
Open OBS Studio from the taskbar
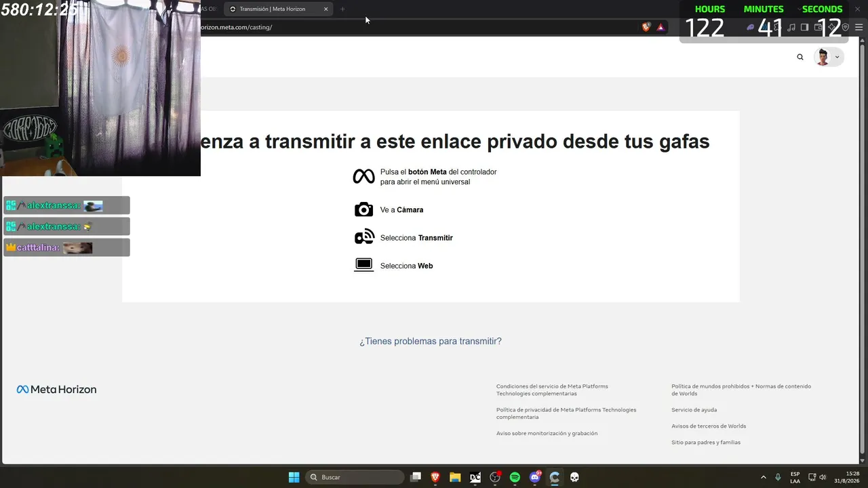[495, 477]
